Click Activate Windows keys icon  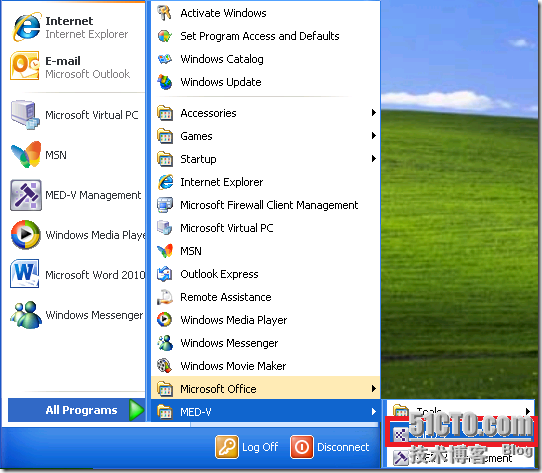pos(164,13)
